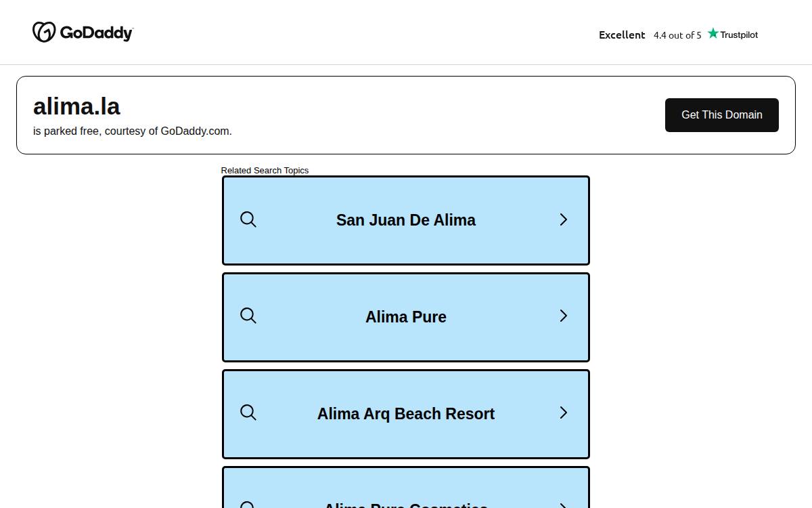812x508 pixels.
Task: Open chevron arrow for Alima Arq Beach Resort
Action: pos(563,412)
